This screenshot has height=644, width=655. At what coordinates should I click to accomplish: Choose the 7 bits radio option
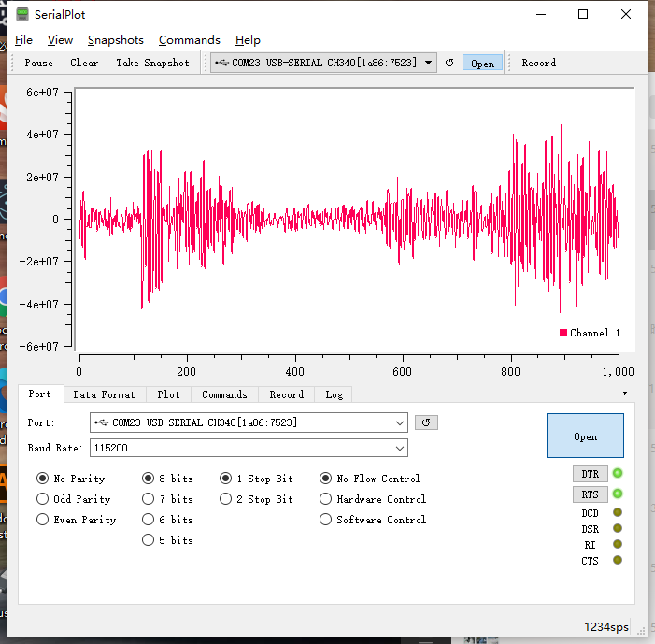[149, 499]
